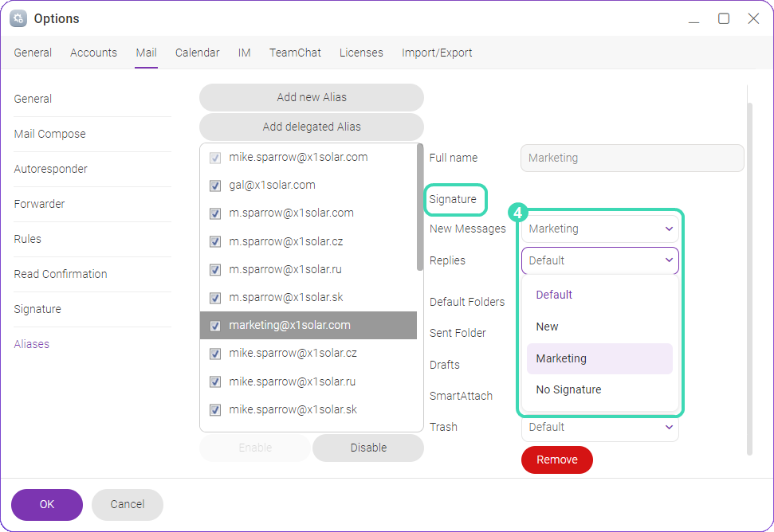Toggle checkbox for m.sparrow@x1solar.cz alias
774x532 pixels.
[x=215, y=241]
